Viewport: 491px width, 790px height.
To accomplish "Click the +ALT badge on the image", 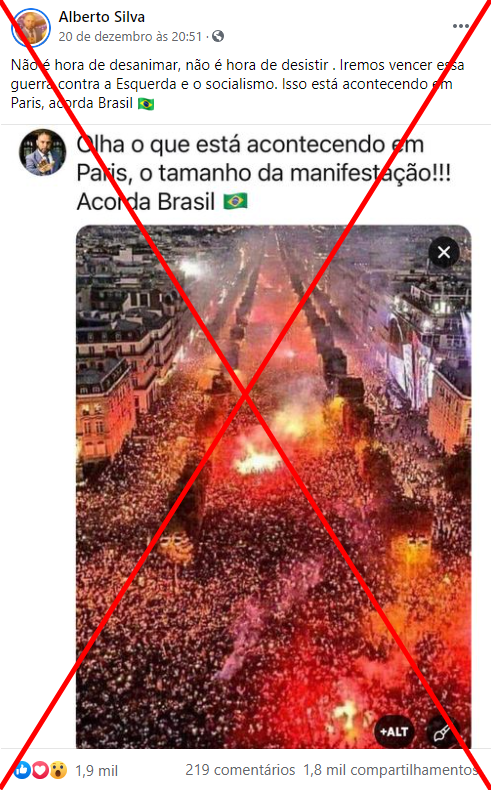I will point(394,732).
